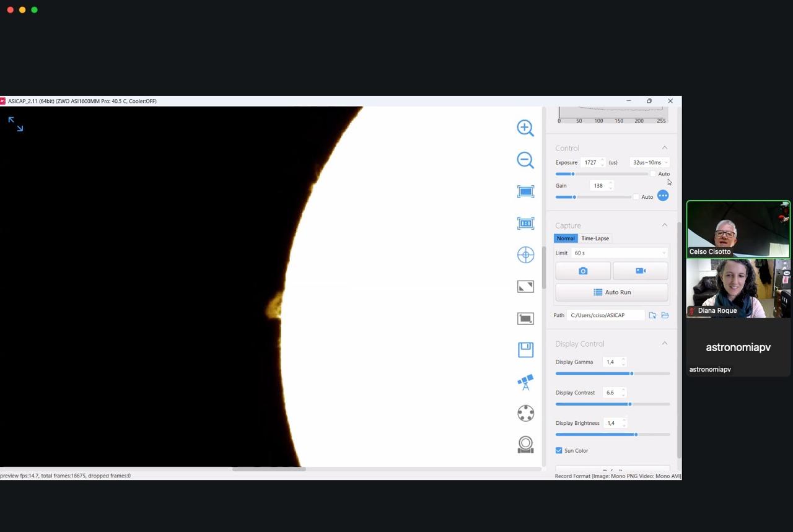Viewport: 793px width, 532px height.
Task: Click the Display Contrast spinner arrows
Action: click(x=623, y=393)
